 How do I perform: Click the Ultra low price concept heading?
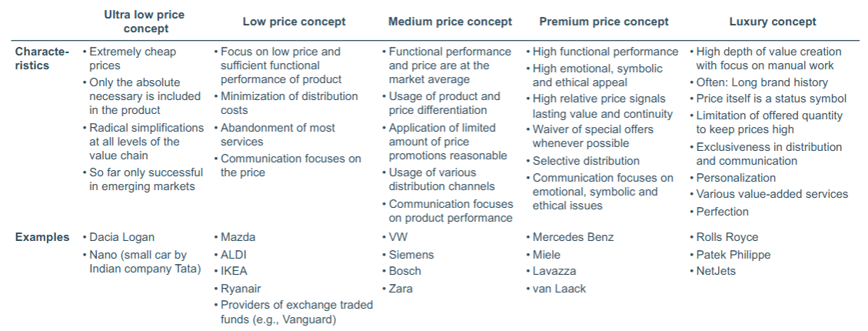144,22
